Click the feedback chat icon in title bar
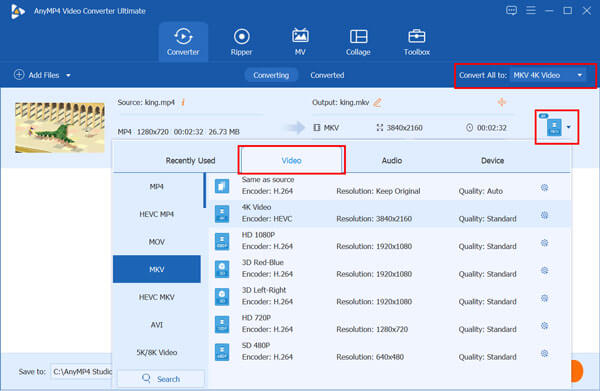Screen dimensions: 600x391 click(511, 10)
